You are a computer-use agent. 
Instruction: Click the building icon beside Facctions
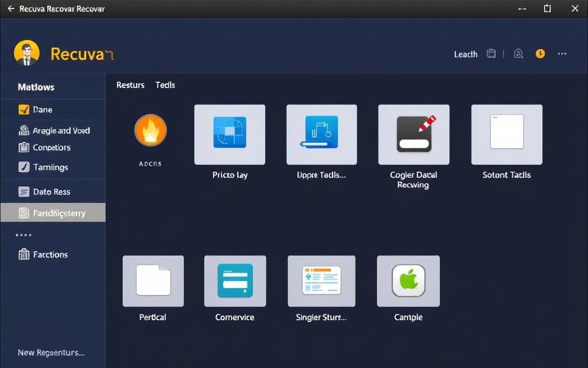24,254
